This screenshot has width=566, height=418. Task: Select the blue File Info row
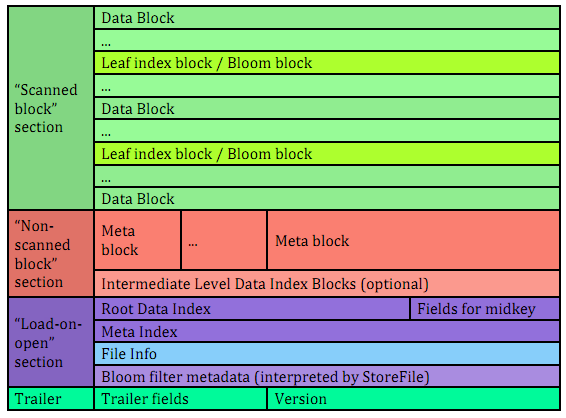pos(327,354)
